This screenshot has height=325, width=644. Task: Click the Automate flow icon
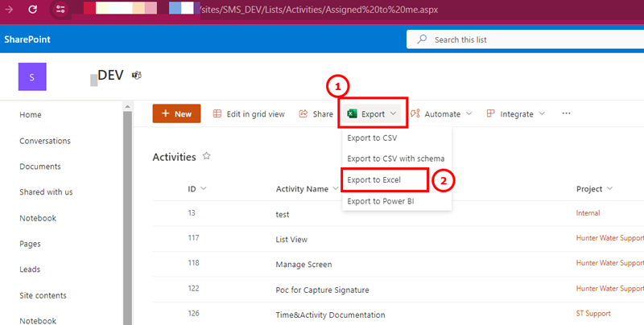click(415, 113)
